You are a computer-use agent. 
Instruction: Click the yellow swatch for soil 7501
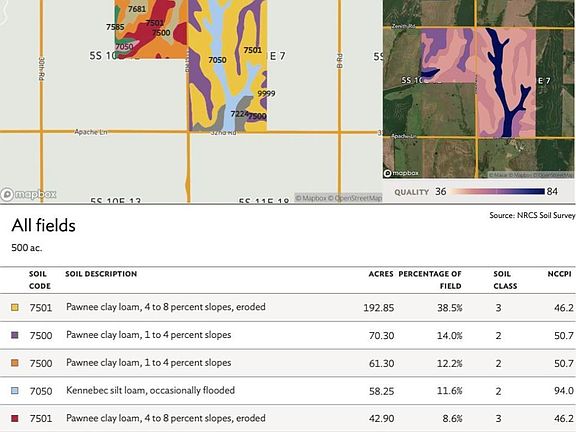15,307
